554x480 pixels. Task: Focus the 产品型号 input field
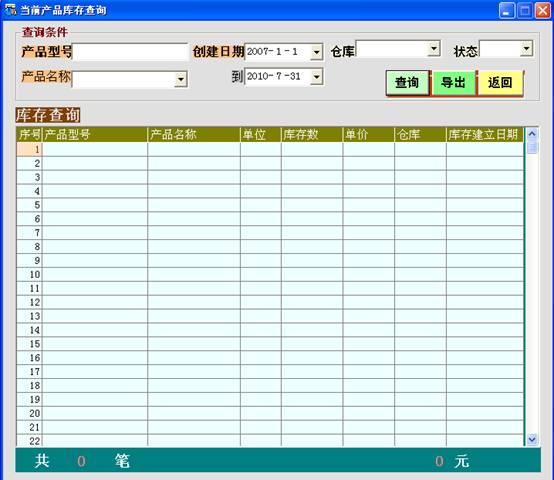pos(130,52)
